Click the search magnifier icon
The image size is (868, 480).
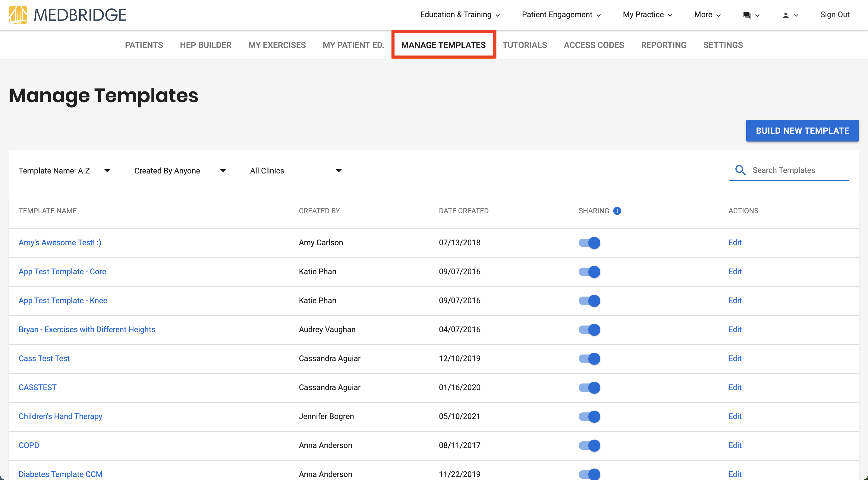740,170
